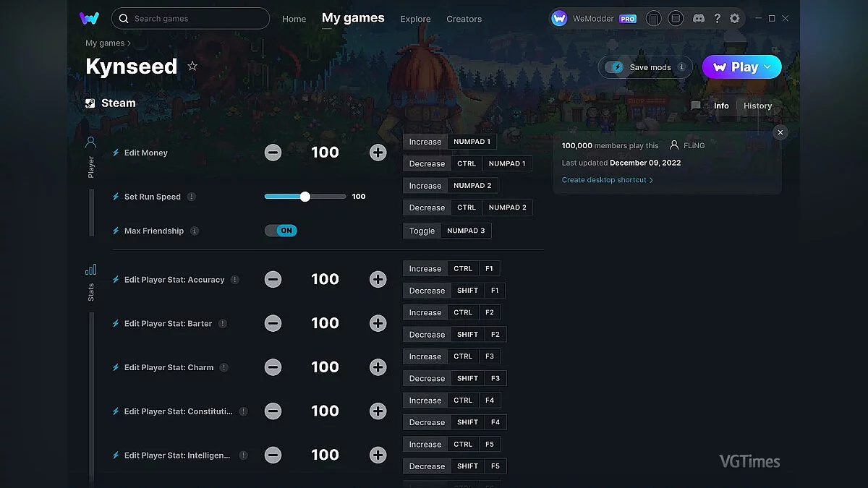
Task: Click the stats list scrollbar
Action: [92, 398]
